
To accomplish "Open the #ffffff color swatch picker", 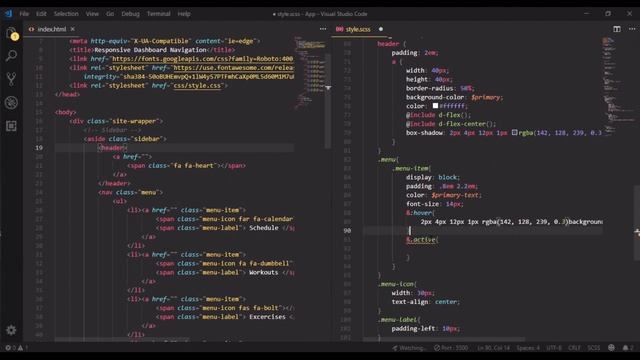I will [x=436, y=106].
